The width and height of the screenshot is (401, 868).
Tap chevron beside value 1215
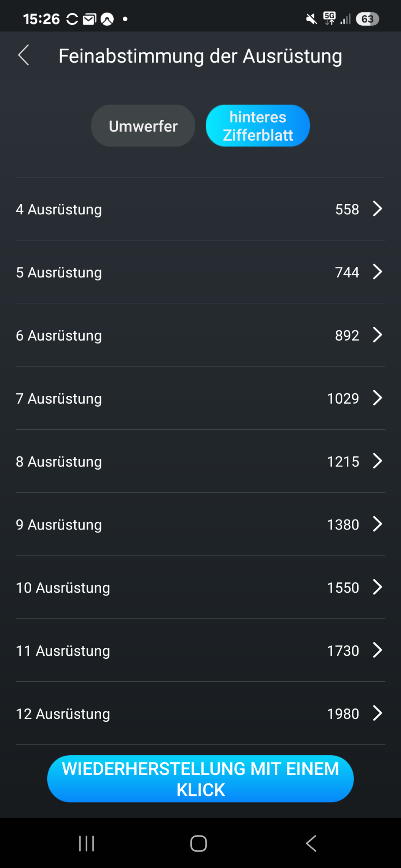[377, 461]
